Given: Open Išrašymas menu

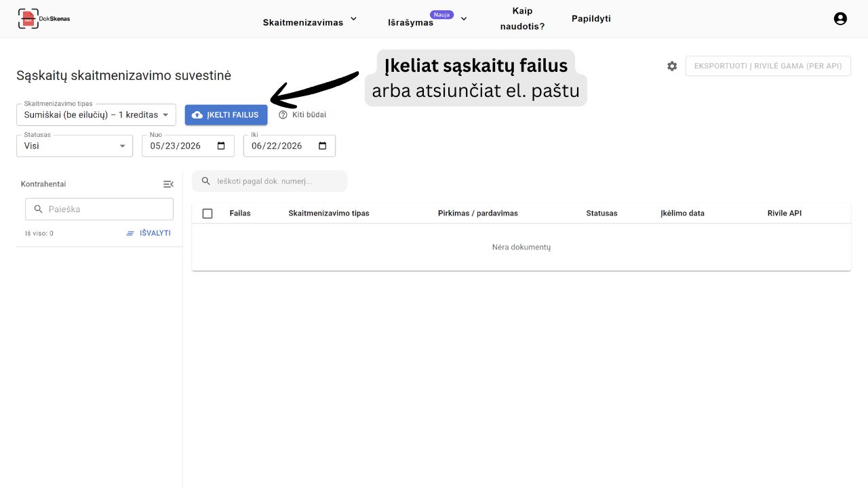Looking at the screenshot, I should click(410, 22).
